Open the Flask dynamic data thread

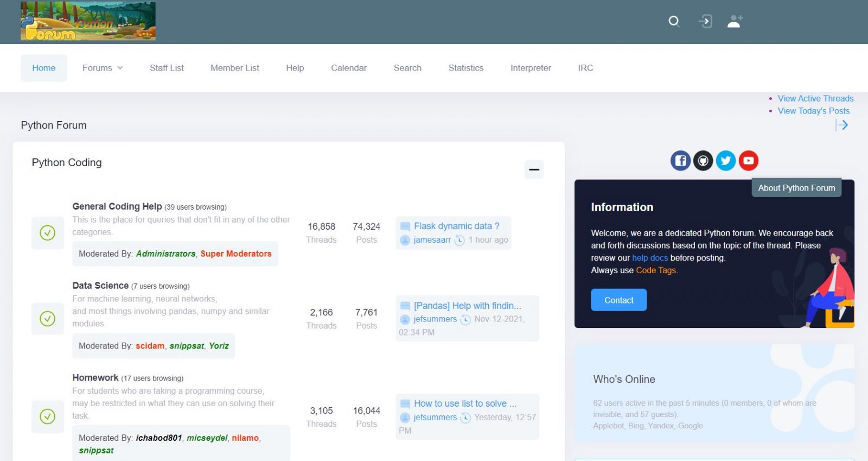coord(456,226)
